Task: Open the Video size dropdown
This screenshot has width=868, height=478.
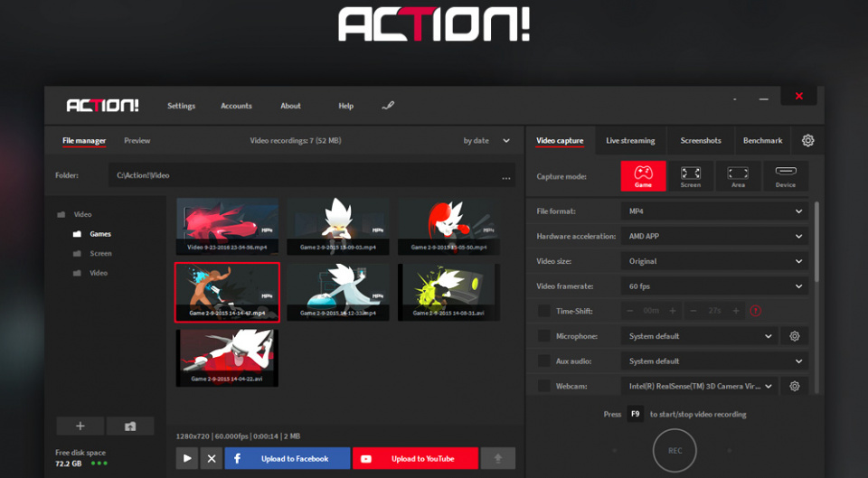Action: click(x=714, y=261)
